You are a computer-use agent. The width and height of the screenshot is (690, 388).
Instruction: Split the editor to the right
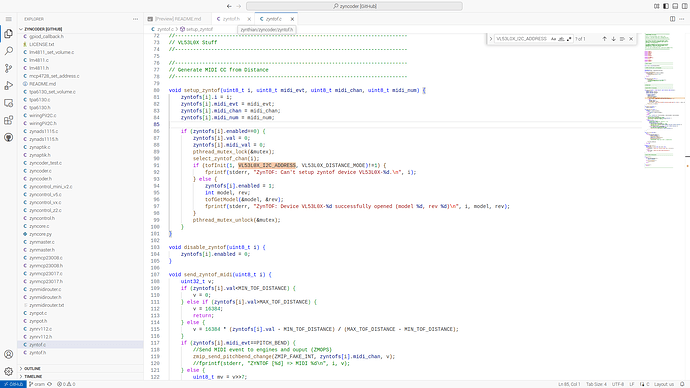click(672, 19)
